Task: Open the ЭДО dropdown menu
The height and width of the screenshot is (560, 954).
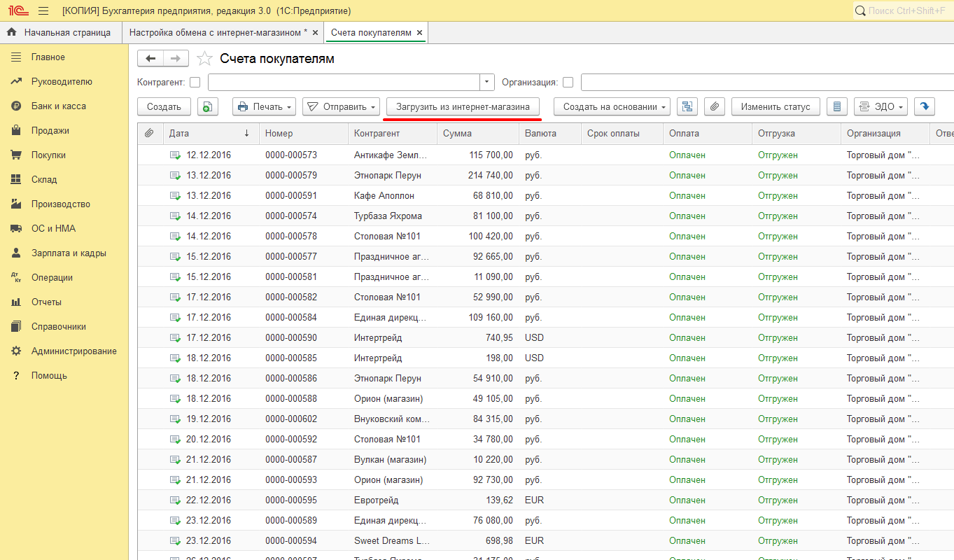Action: click(x=881, y=106)
